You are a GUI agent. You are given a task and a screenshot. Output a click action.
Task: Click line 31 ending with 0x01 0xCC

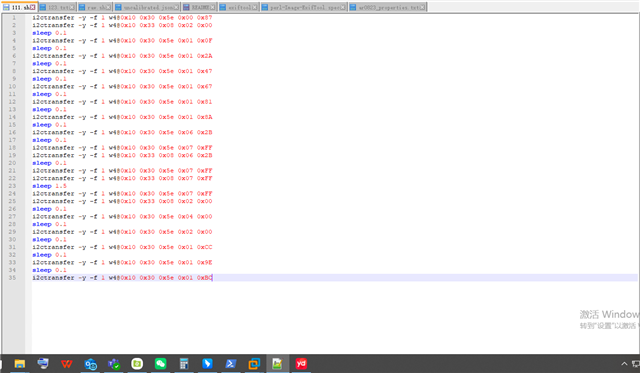click(x=122, y=247)
